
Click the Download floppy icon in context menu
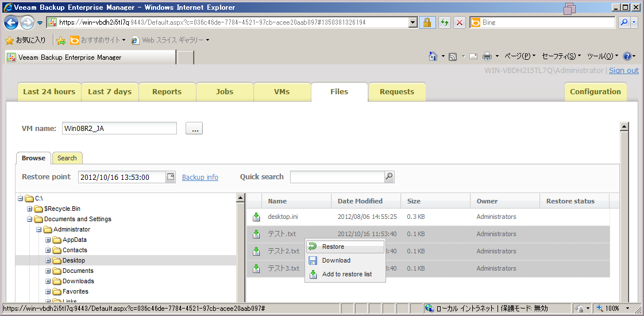pos(313,260)
